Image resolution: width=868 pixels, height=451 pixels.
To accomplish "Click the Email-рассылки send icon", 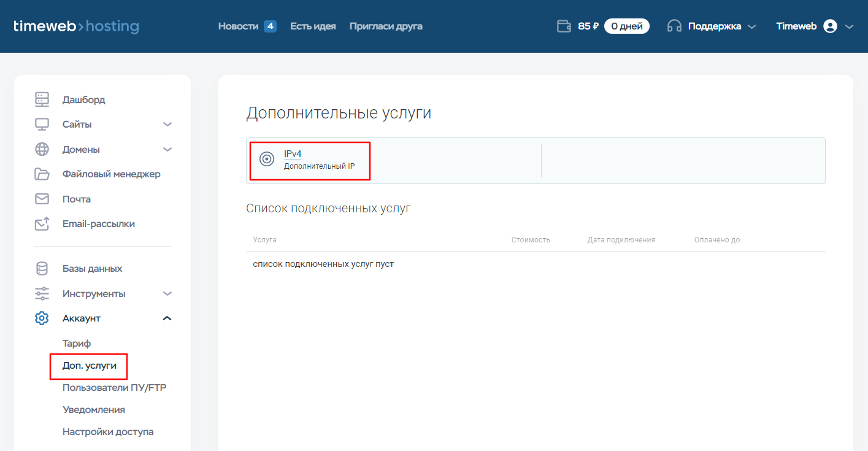I will click(x=42, y=224).
